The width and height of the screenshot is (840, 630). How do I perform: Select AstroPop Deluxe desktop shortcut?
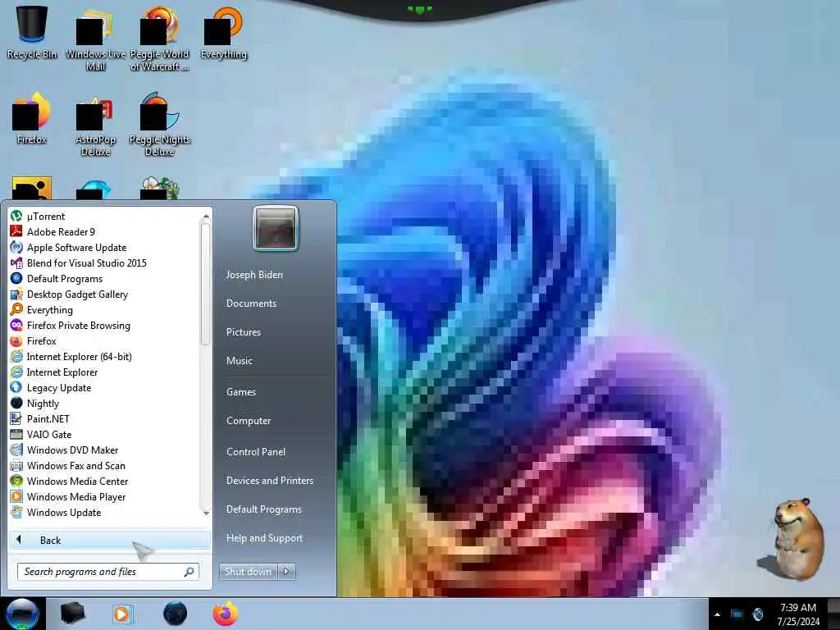(95, 126)
